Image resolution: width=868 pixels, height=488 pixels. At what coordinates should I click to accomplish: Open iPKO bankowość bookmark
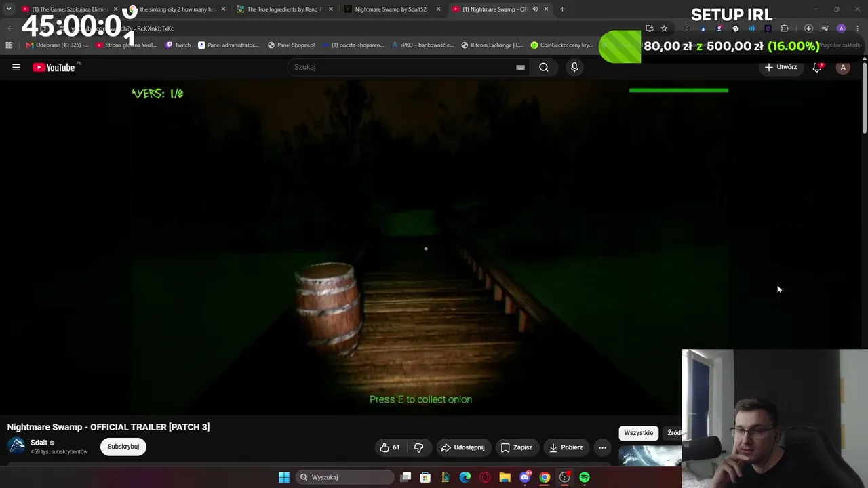[x=422, y=45]
